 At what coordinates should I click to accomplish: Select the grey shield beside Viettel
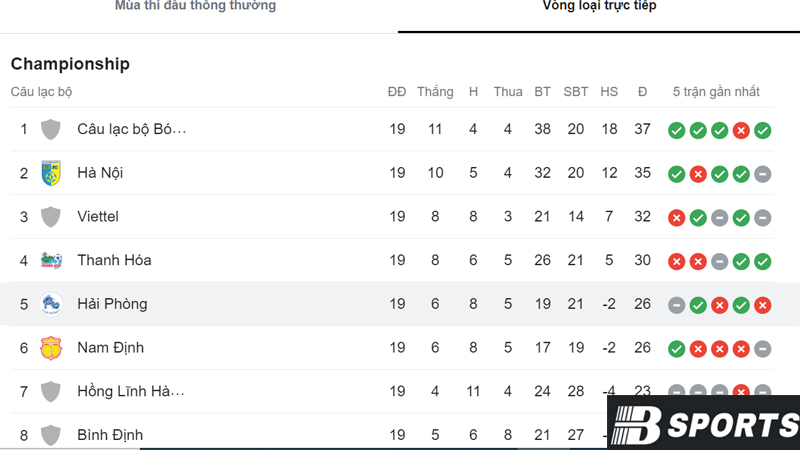coord(51,217)
